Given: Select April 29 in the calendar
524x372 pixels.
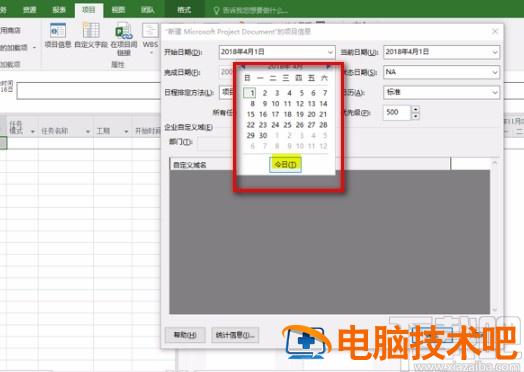Looking at the screenshot, I should pyautogui.click(x=251, y=135).
